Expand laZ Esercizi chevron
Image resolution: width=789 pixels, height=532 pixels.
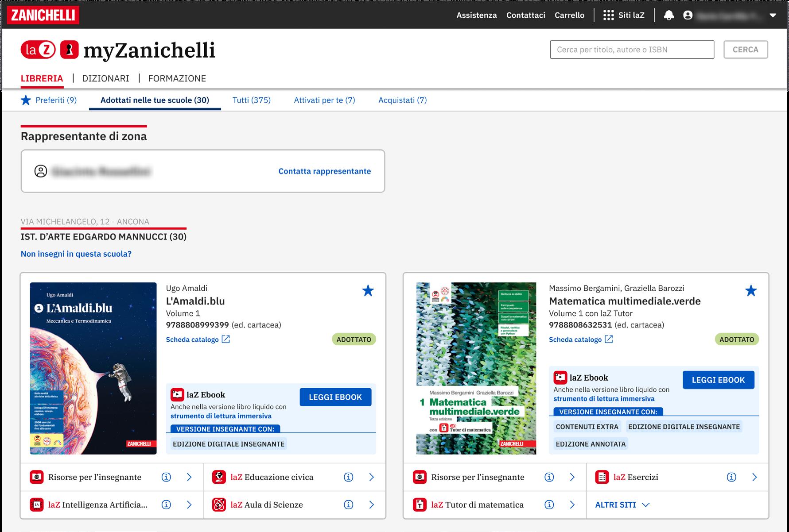754,477
